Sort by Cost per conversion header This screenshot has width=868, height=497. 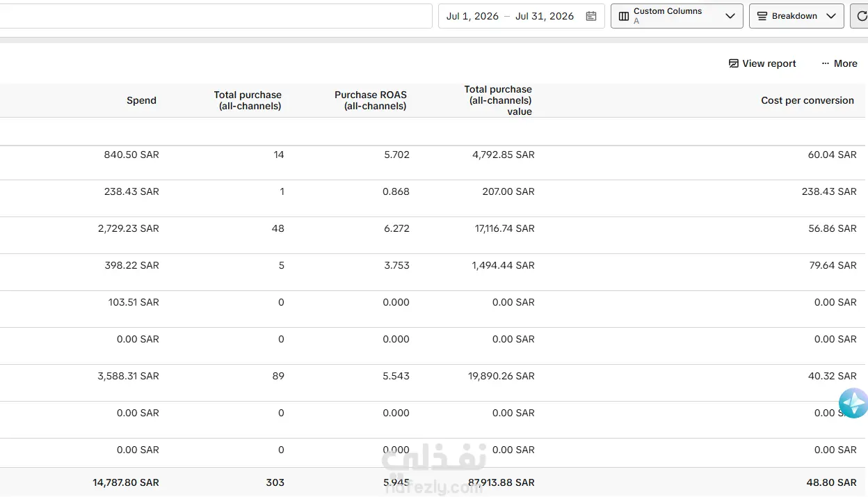(x=807, y=100)
